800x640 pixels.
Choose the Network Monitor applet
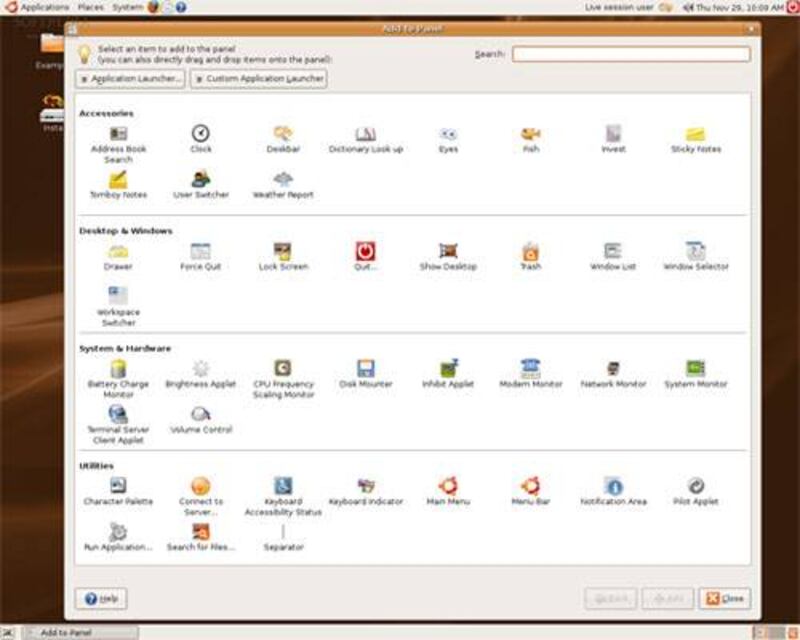tap(613, 369)
